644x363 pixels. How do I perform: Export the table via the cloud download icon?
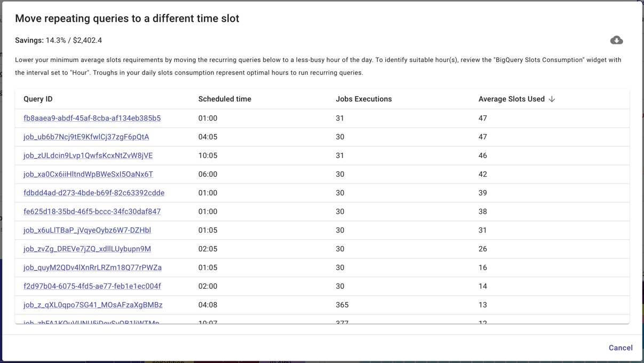(x=617, y=40)
